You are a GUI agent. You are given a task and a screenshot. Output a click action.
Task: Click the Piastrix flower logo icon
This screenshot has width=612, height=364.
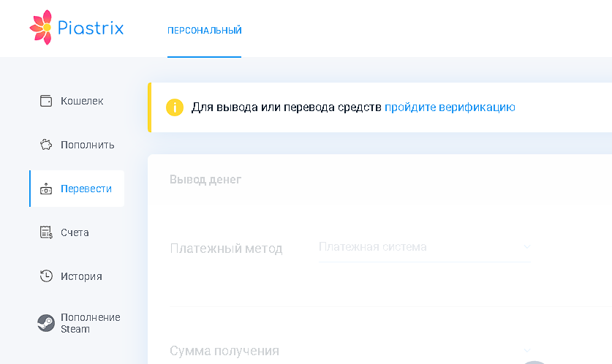click(41, 27)
